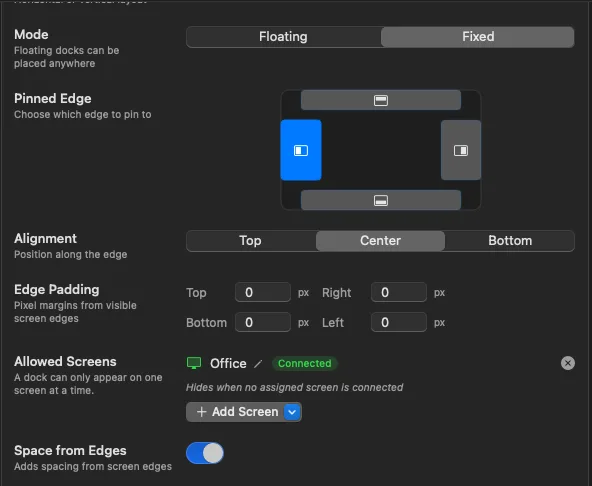Click 'Floating docks can be placed anywhere' text
This screenshot has width=592, height=486.
tap(66, 57)
